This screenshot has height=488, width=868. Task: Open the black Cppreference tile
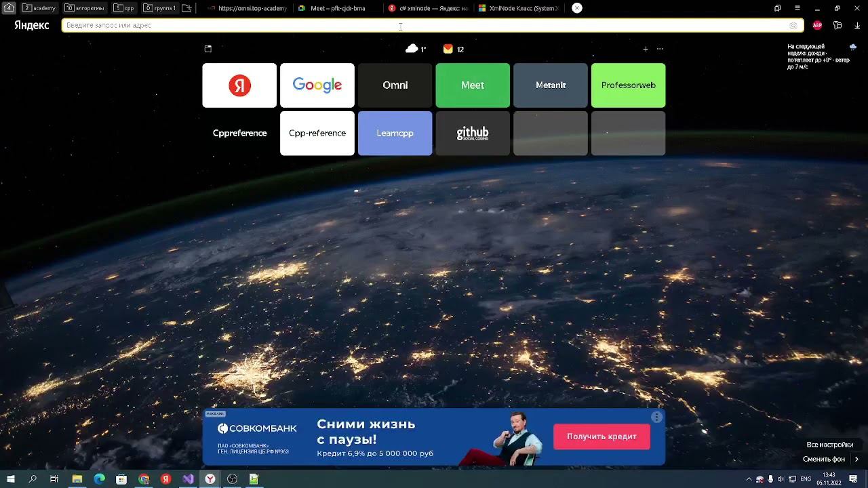(239, 134)
